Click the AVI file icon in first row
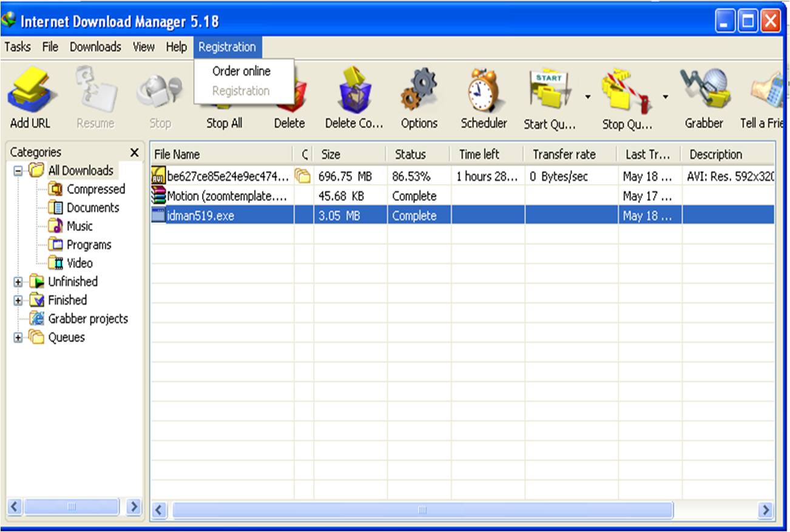The image size is (790, 532). click(158, 176)
